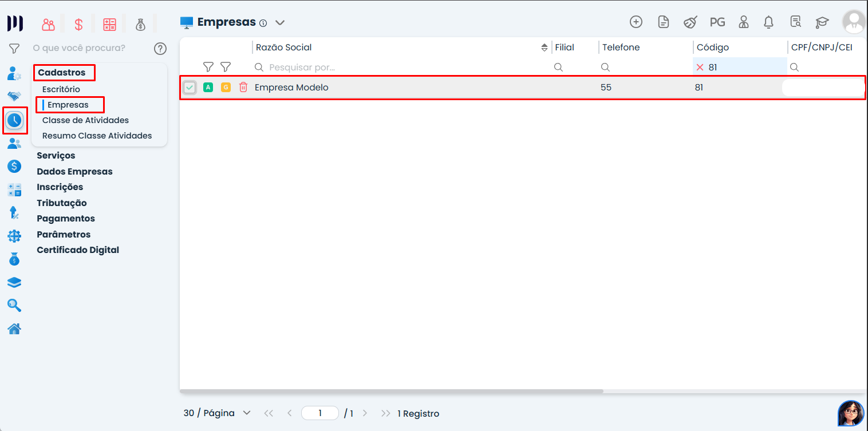Expand the Parâmetros menu section
Screen dimensions: 868x431
tap(64, 235)
